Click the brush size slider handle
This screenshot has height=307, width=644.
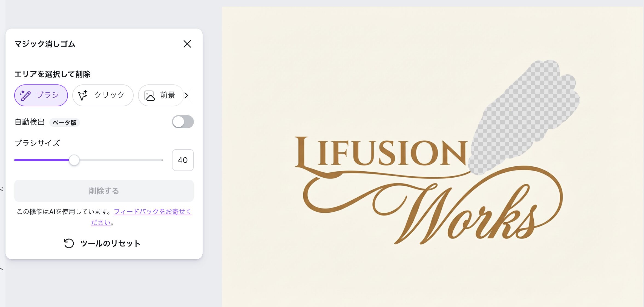tap(74, 160)
